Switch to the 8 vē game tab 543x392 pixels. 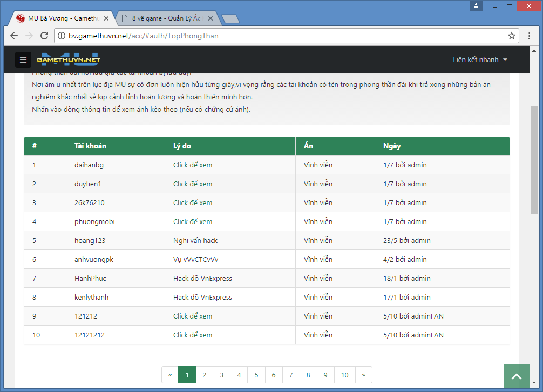point(166,18)
